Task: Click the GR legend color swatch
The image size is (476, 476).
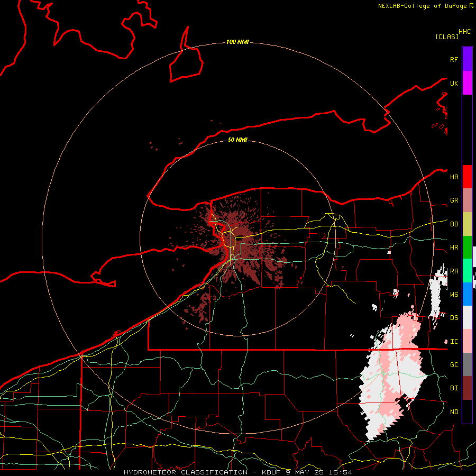Action: (x=467, y=200)
